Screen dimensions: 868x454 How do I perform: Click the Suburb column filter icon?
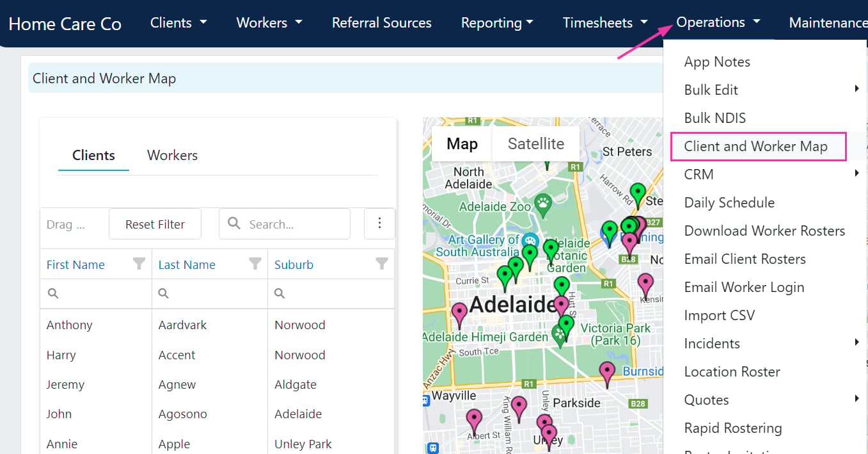pyautogui.click(x=382, y=263)
